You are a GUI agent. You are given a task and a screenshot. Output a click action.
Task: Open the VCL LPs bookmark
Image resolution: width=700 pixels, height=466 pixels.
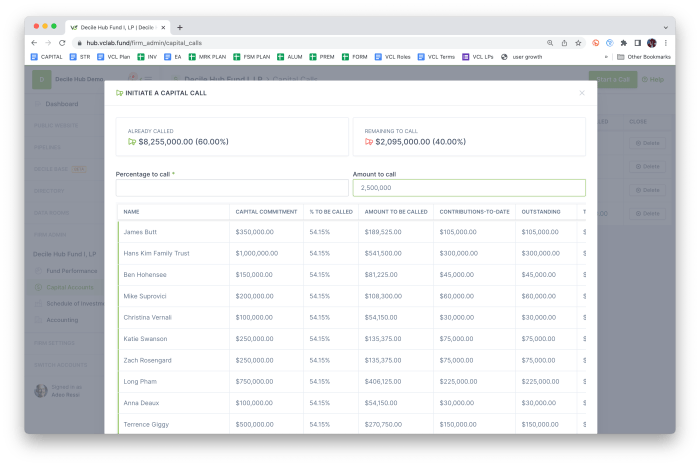[x=478, y=57]
